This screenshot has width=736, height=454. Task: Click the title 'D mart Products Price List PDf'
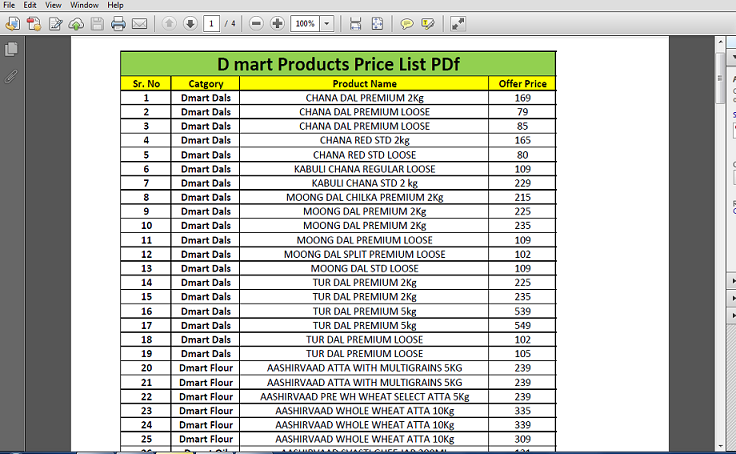(338, 64)
